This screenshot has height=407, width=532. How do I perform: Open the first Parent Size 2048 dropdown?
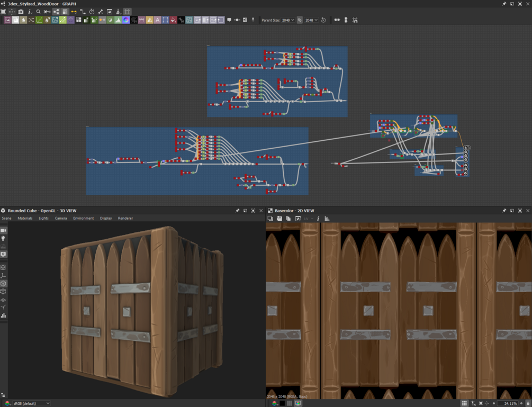(x=288, y=20)
